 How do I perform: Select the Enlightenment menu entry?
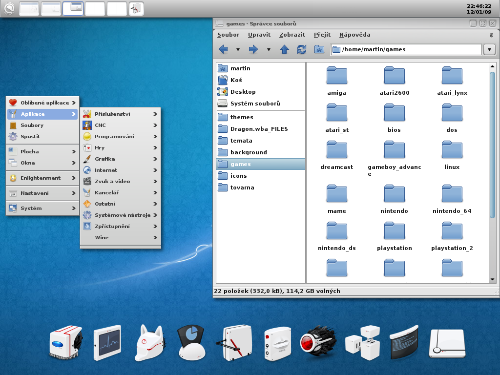coord(42,178)
